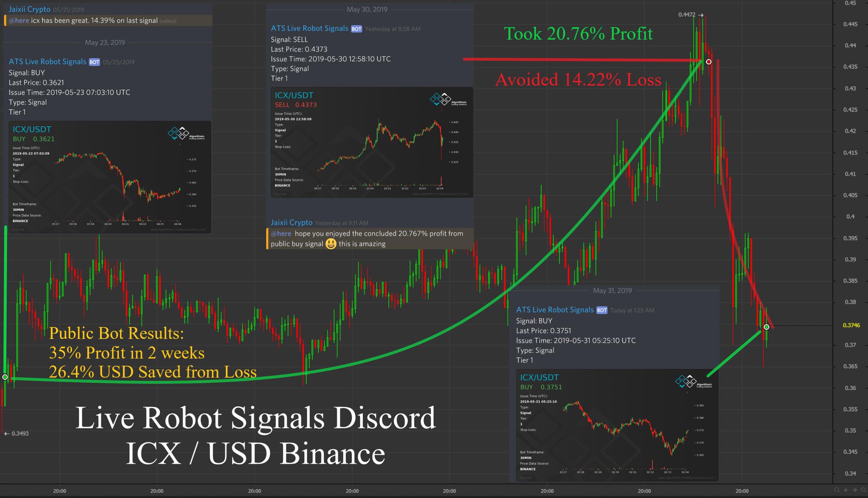This screenshot has height=498, width=868.
Task: Open Jaixii Crypto profile from 9:11 AM message
Action: pos(292,223)
